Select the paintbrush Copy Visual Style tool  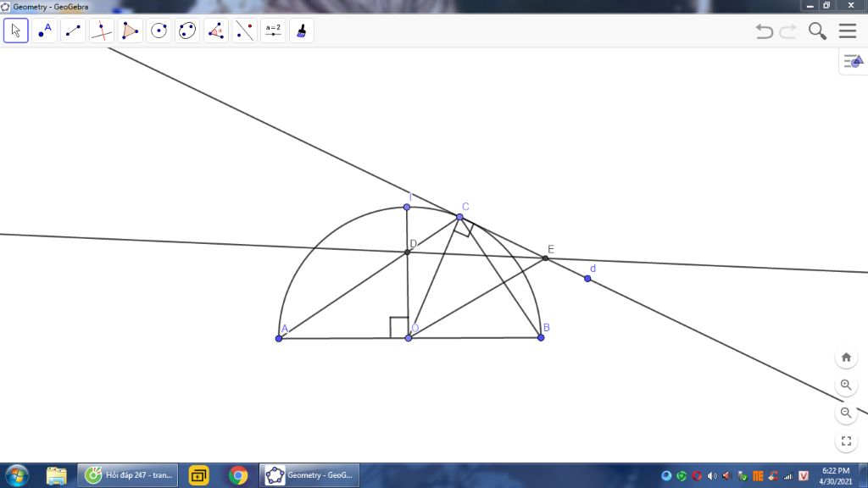[302, 30]
